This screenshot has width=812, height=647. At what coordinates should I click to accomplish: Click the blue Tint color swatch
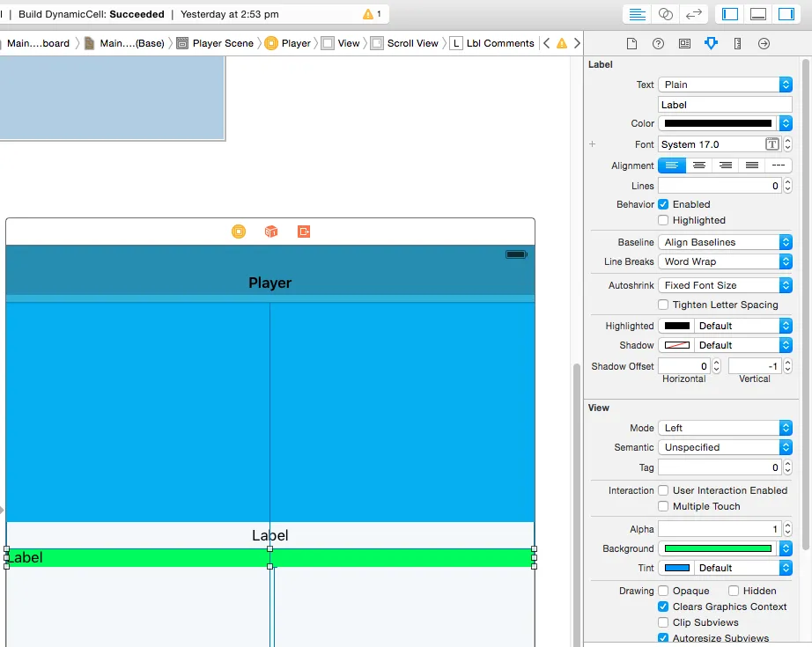tap(677, 568)
